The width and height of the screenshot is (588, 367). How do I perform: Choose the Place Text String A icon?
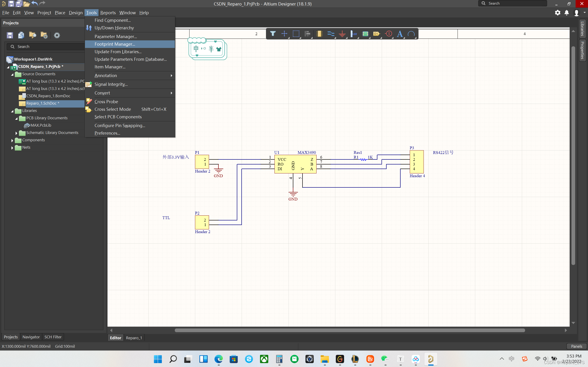point(400,34)
